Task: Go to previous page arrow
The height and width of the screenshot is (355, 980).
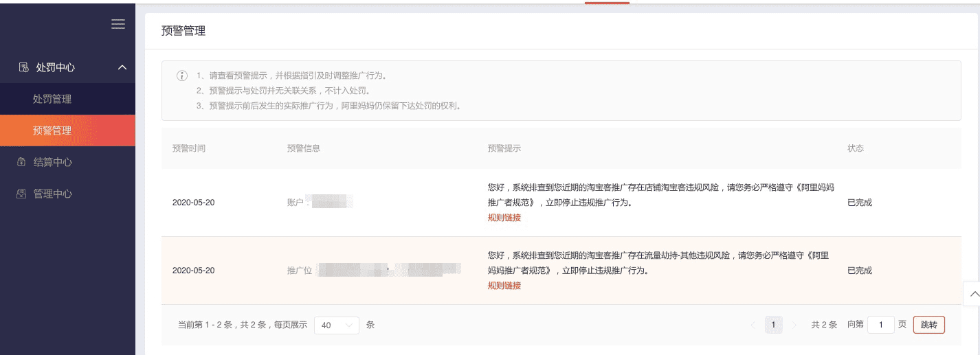Action: point(754,325)
